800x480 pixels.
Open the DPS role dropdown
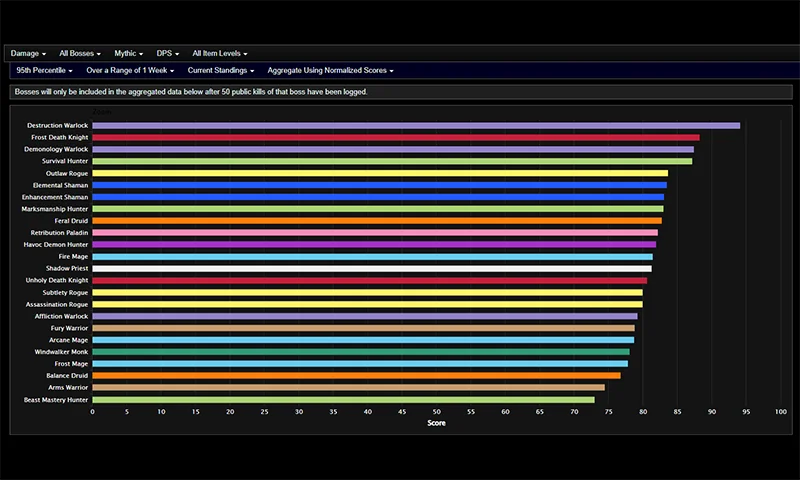coord(167,53)
